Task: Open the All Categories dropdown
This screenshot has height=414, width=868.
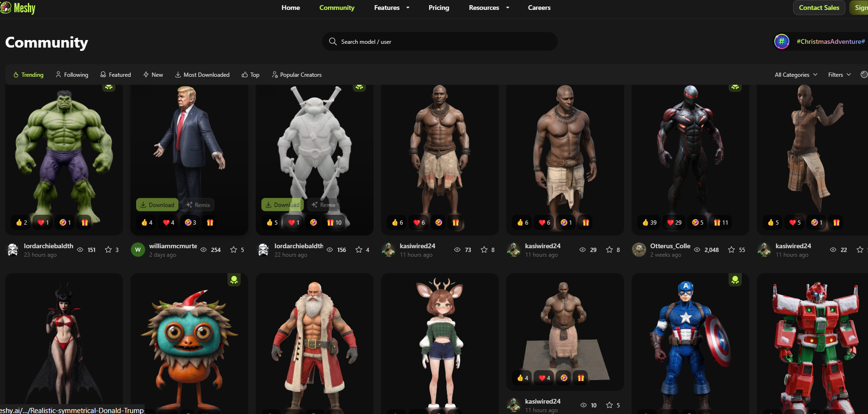Action: (796, 74)
